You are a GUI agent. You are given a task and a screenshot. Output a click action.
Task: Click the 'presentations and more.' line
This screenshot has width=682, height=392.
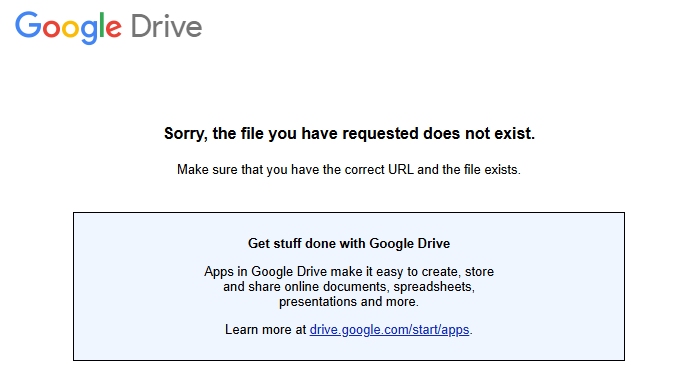[x=349, y=302]
